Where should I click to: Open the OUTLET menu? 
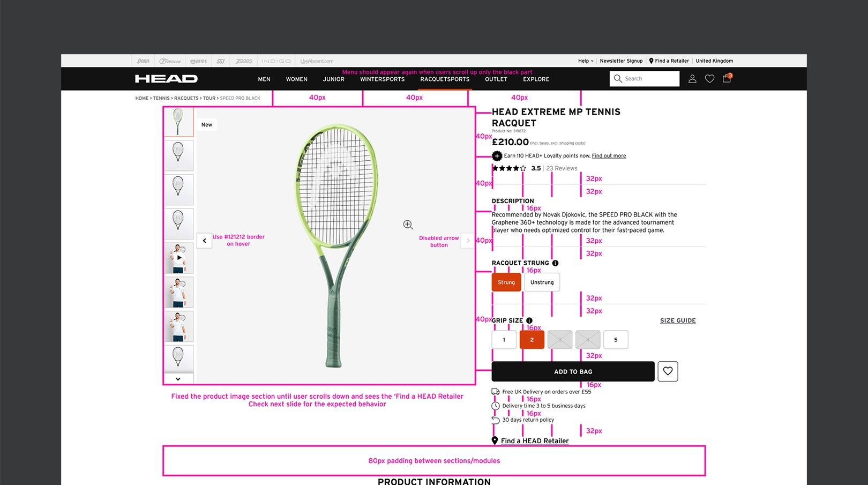(496, 79)
